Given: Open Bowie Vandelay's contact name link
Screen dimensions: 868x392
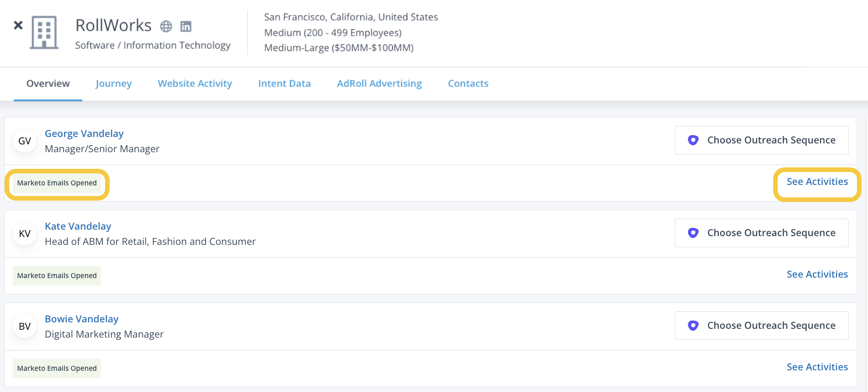Looking at the screenshot, I should click(82, 319).
